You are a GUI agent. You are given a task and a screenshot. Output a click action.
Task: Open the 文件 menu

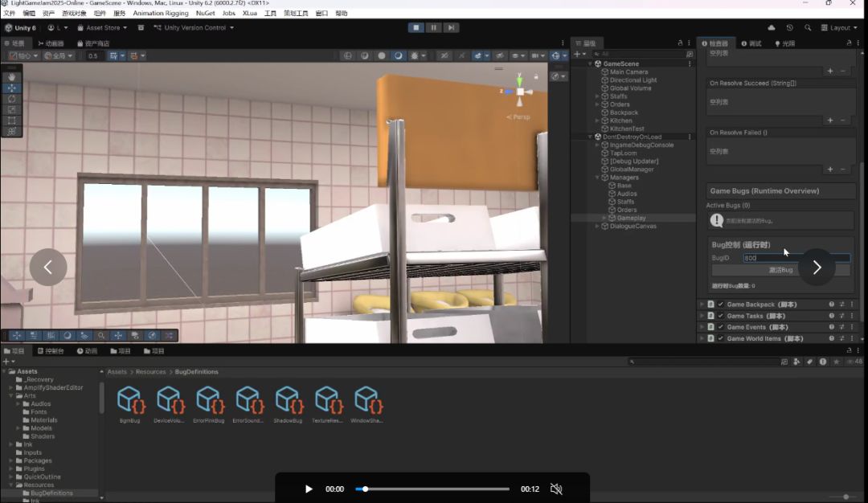click(x=10, y=14)
